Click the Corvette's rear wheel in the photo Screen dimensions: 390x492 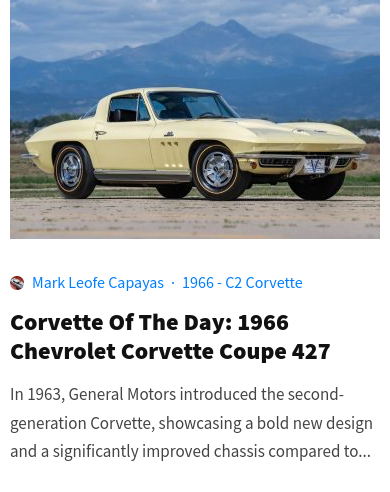(x=72, y=171)
